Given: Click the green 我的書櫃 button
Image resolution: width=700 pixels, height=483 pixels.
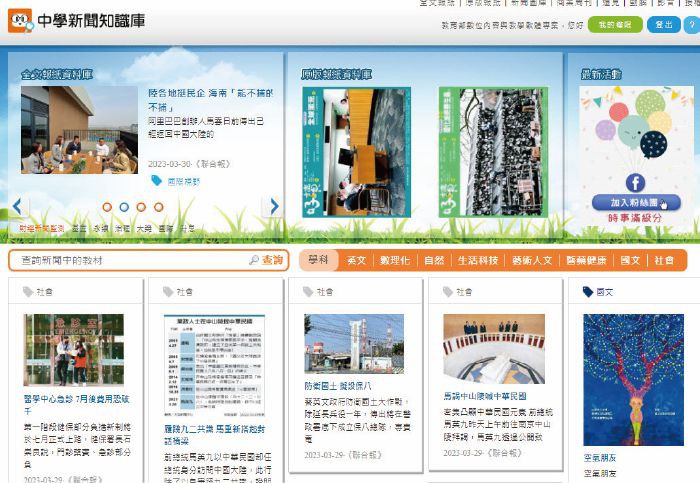Looking at the screenshot, I should pos(615,25).
